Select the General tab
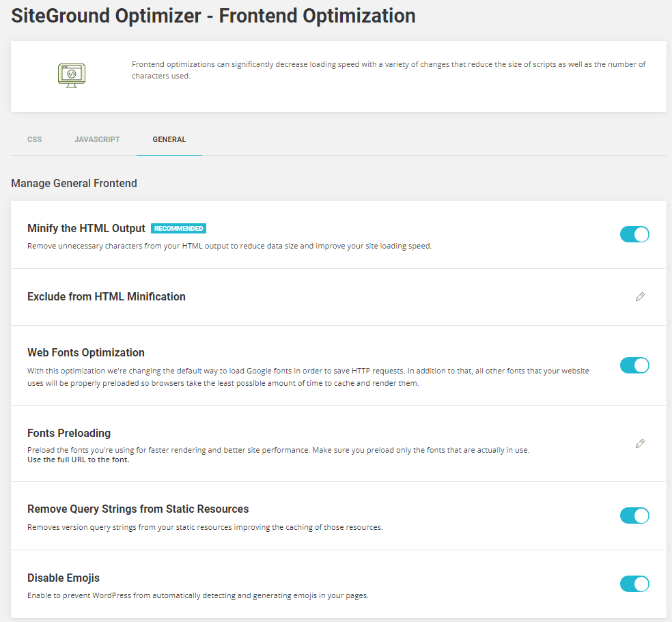 pyautogui.click(x=169, y=139)
